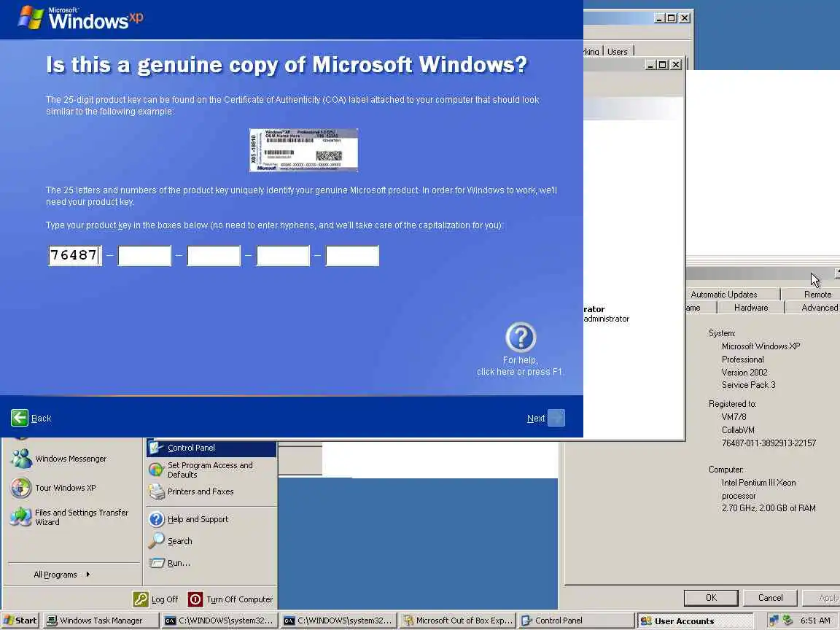Click the green Back arrow icon
840x630 pixels.
click(20, 418)
